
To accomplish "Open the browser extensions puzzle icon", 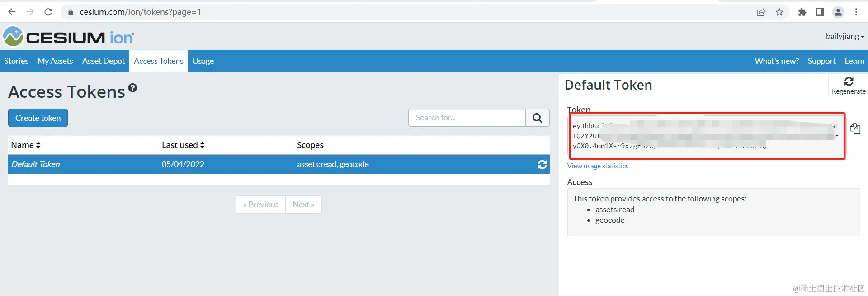I will point(802,12).
